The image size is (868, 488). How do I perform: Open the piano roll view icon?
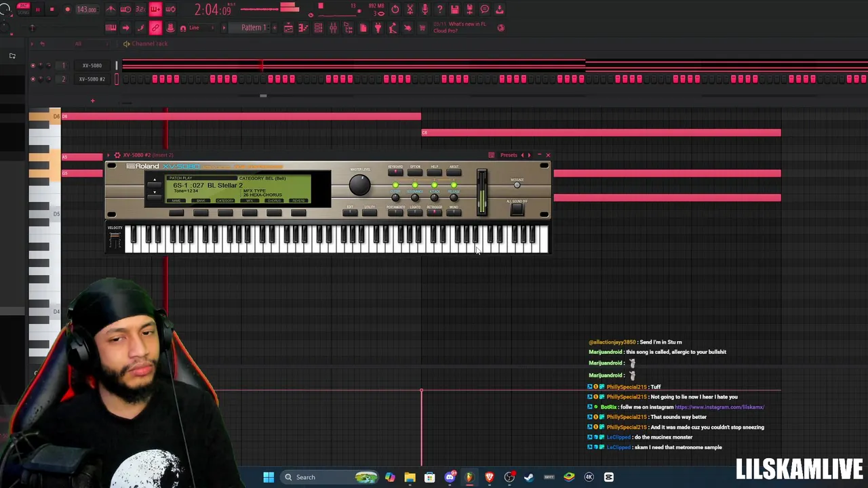(303, 28)
